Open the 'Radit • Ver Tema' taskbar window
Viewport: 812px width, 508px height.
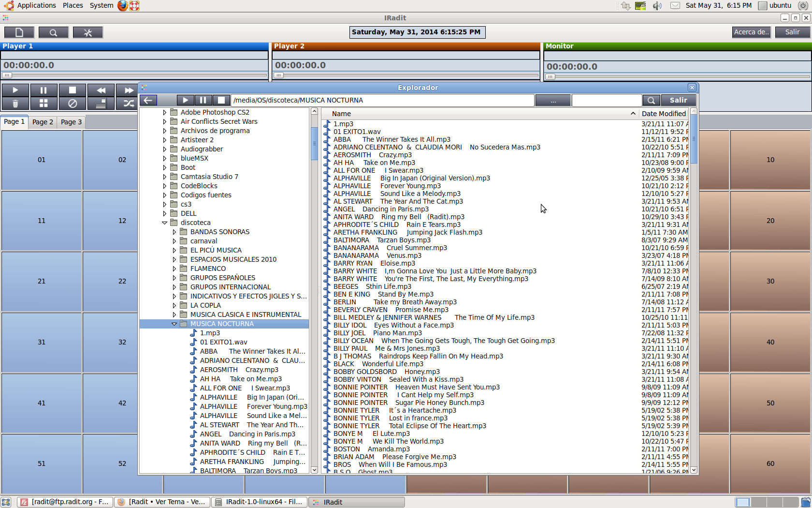pyautogui.click(x=162, y=502)
